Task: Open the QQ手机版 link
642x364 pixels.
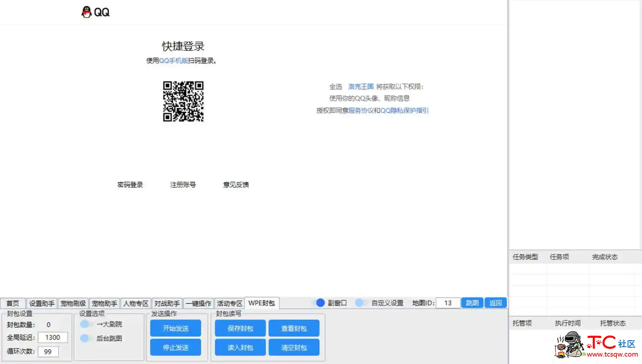Action: pyautogui.click(x=173, y=61)
